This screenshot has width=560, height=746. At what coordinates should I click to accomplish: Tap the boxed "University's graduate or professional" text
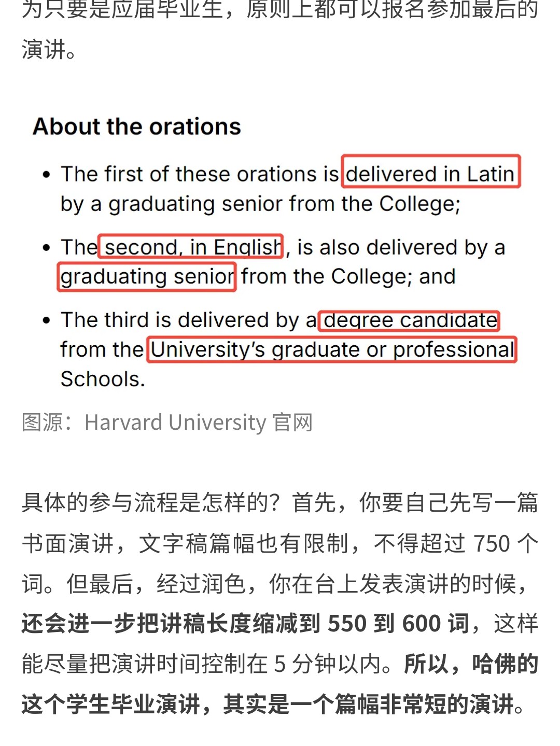point(332,349)
